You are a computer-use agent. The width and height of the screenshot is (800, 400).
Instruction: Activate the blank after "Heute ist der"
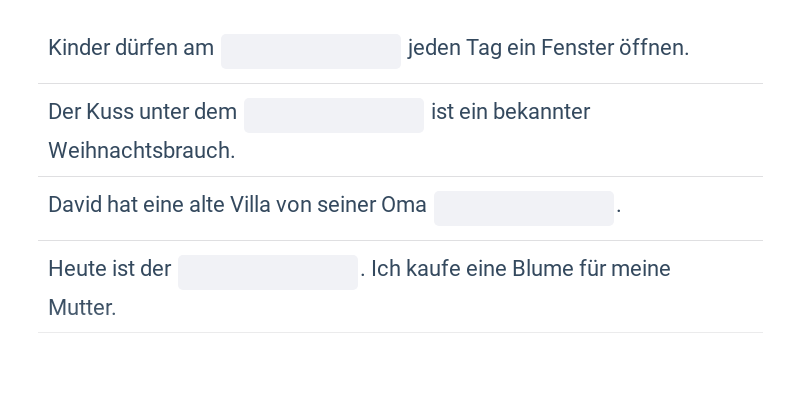[x=267, y=272]
